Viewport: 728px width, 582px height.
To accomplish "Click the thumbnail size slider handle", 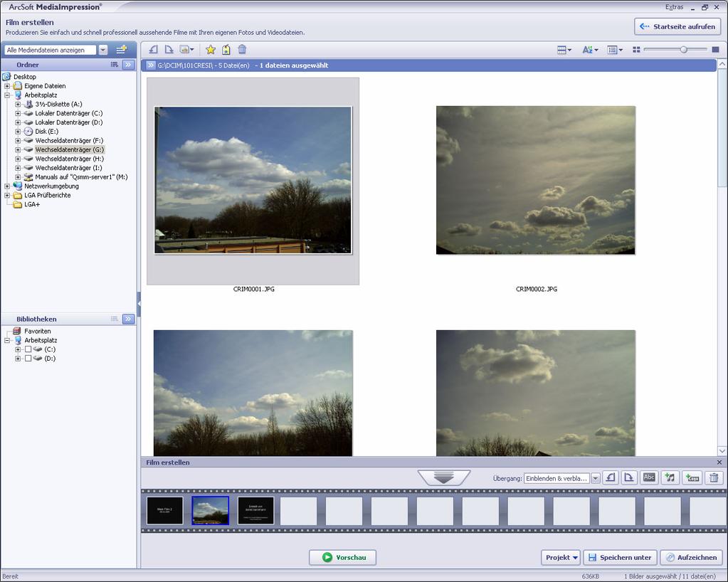I will pos(683,50).
